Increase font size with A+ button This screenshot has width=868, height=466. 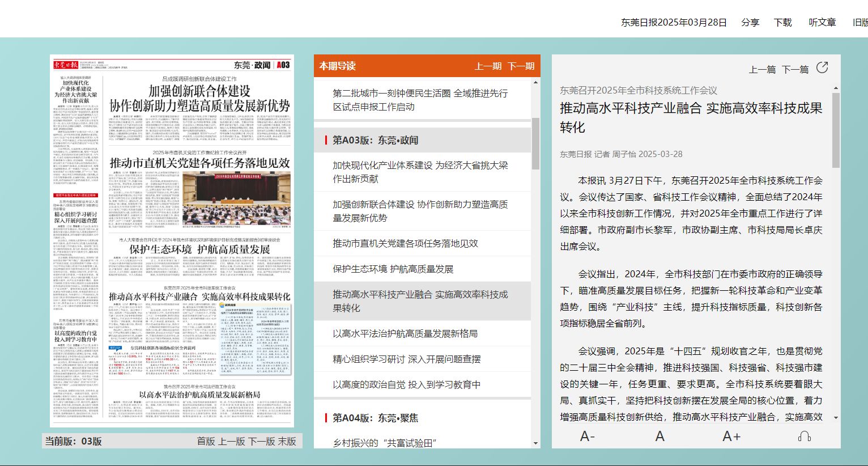pyautogui.click(x=731, y=436)
